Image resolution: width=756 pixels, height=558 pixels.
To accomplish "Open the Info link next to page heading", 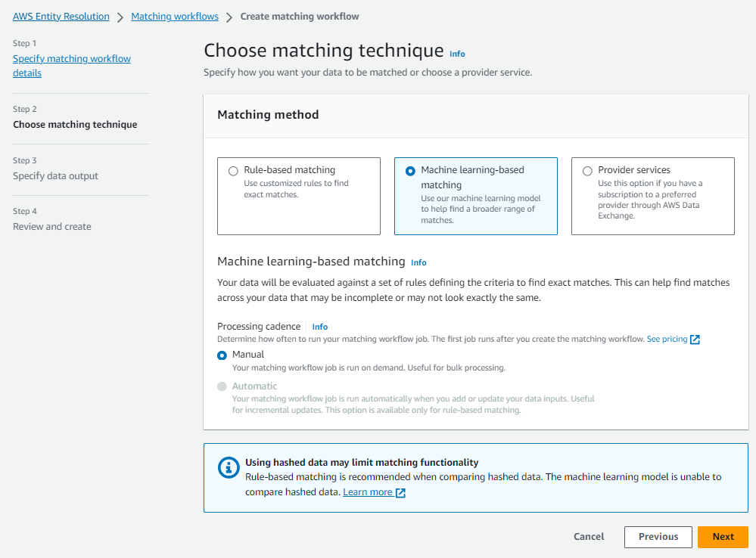I will 457,54.
